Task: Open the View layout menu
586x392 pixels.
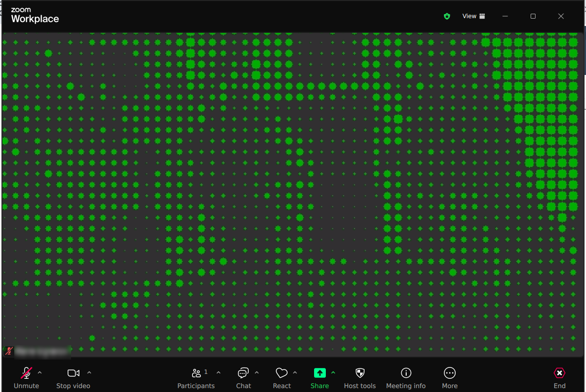Action: tap(473, 16)
